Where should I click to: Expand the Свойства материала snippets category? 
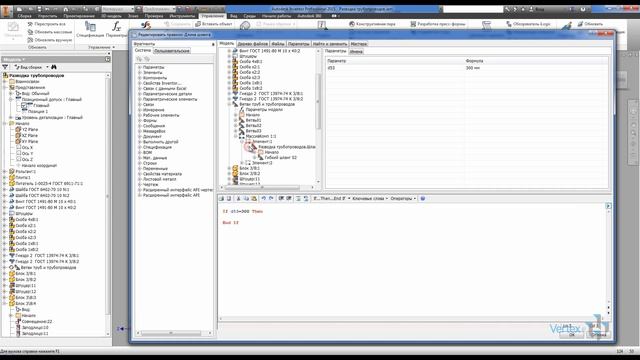coord(140,174)
